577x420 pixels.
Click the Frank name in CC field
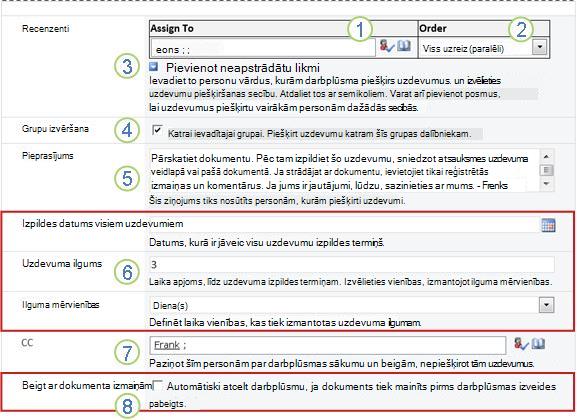[x=167, y=345]
